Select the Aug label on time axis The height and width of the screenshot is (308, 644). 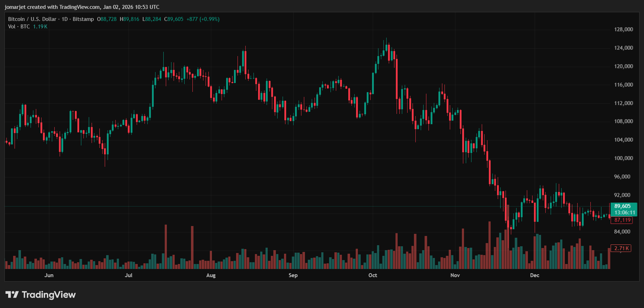point(211,275)
